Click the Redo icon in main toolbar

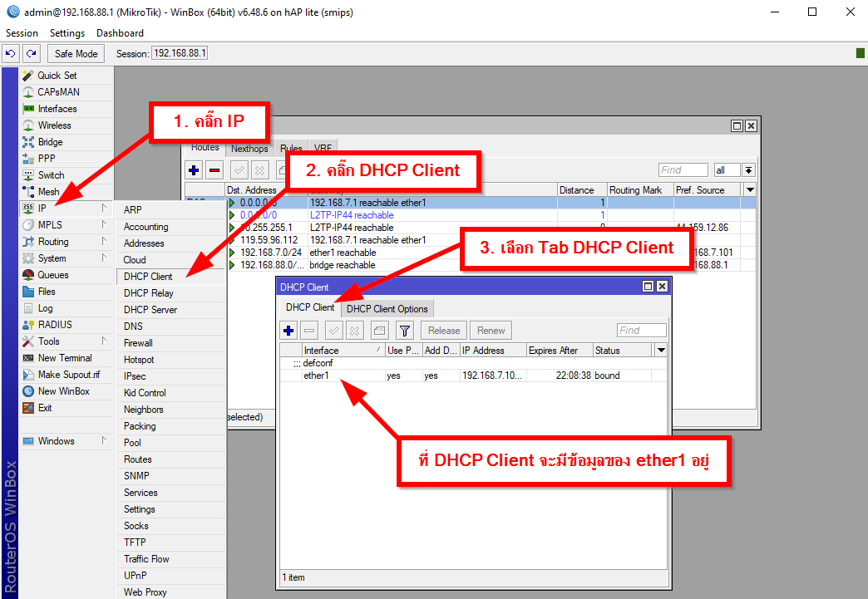pyautogui.click(x=32, y=54)
